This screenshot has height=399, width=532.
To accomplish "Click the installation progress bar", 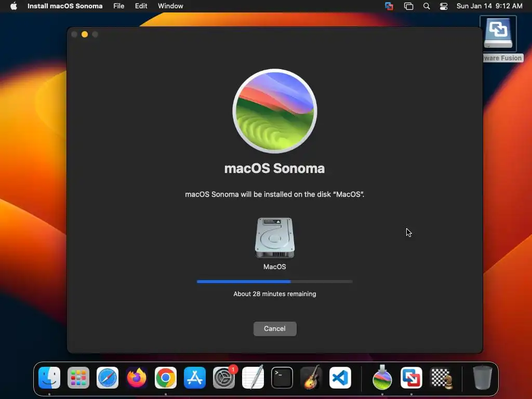I will (275, 281).
